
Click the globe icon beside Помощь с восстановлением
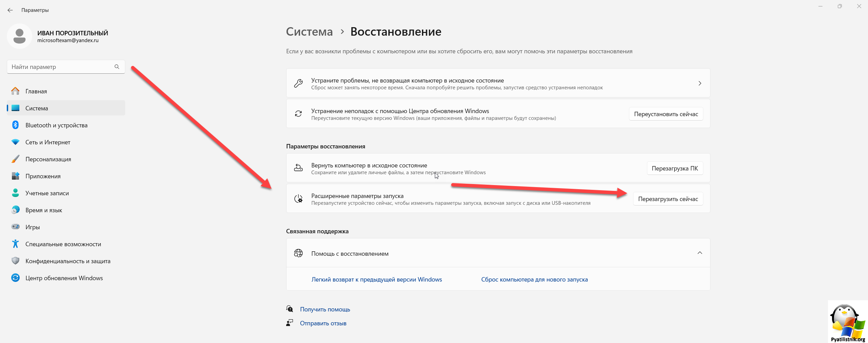(298, 253)
